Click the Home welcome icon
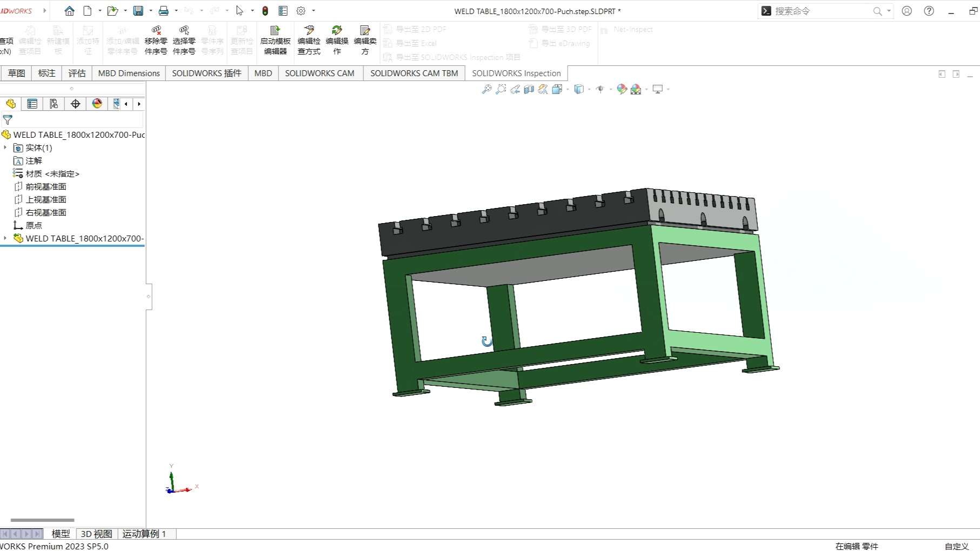This screenshot has width=980, height=551. [x=69, y=11]
